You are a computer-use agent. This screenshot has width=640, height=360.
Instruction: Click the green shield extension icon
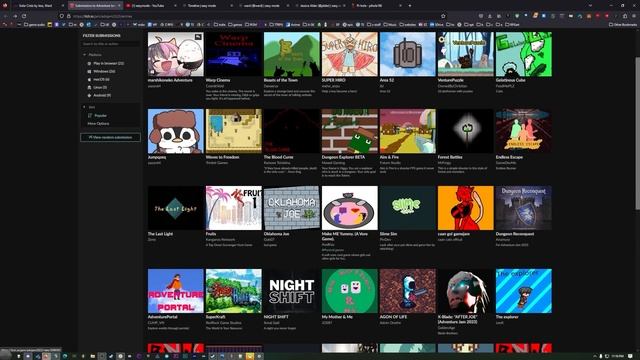point(517,16)
